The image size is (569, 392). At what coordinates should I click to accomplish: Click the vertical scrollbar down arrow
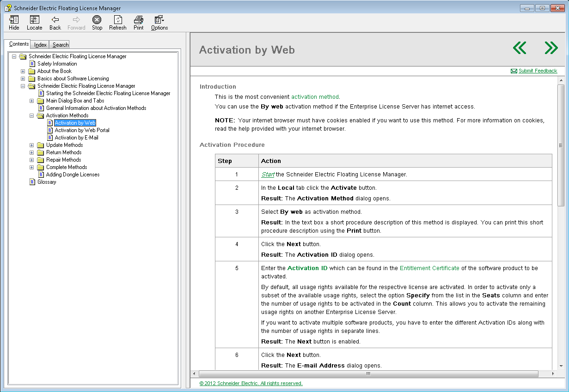coord(561,366)
